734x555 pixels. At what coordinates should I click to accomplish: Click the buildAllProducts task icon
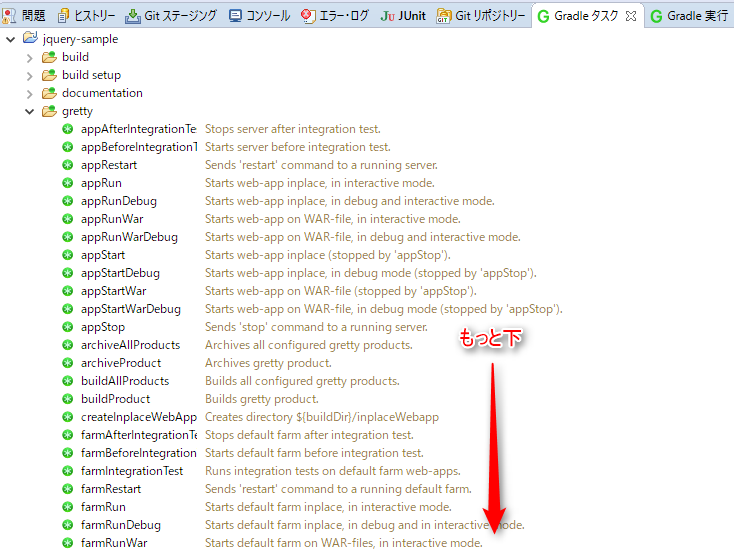click(x=68, y=381)
